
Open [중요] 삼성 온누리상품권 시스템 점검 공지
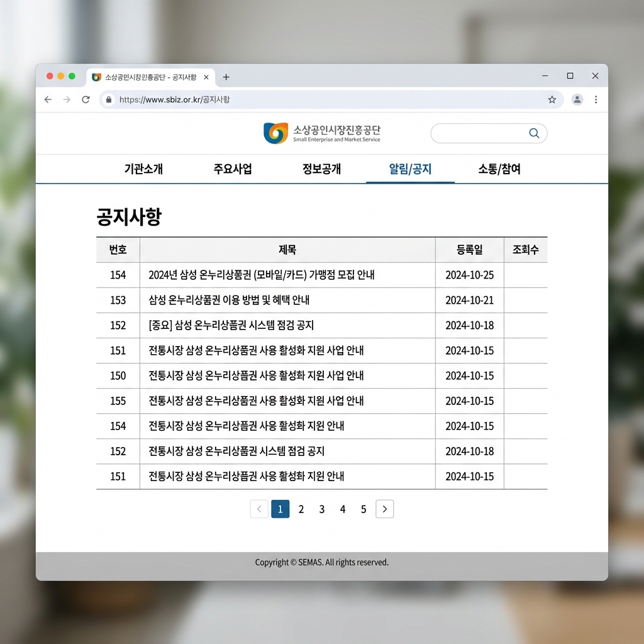[x=231, y=325]
